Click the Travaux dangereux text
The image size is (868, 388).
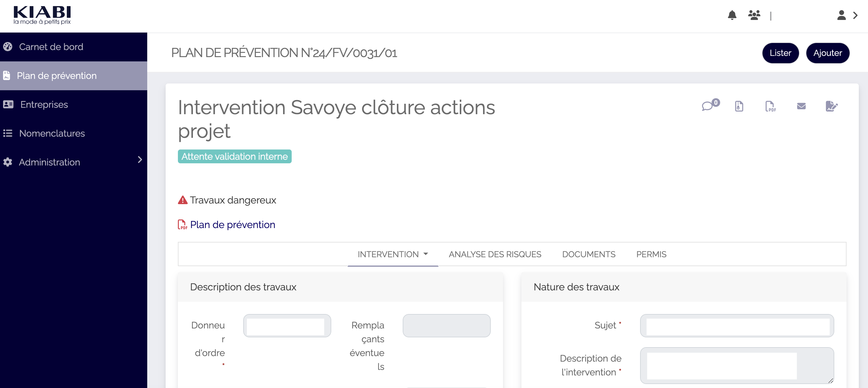(233, 200)
